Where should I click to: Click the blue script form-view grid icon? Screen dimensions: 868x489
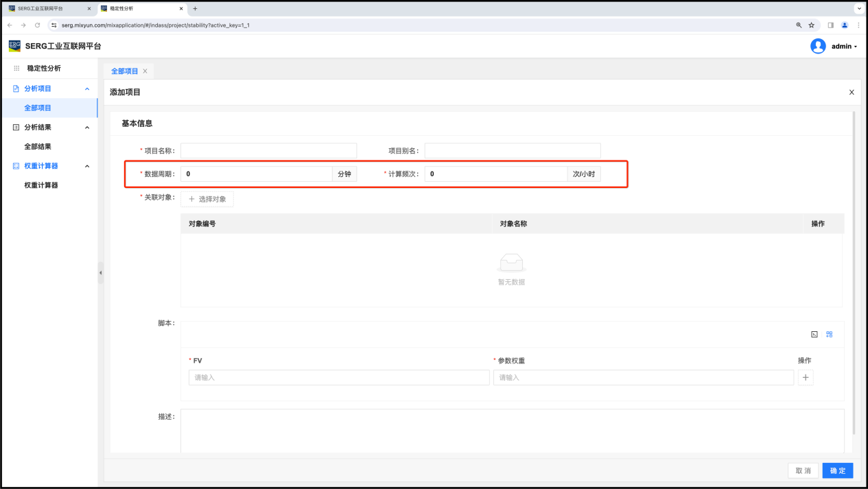pyautogui.click(x=829, y=335)
